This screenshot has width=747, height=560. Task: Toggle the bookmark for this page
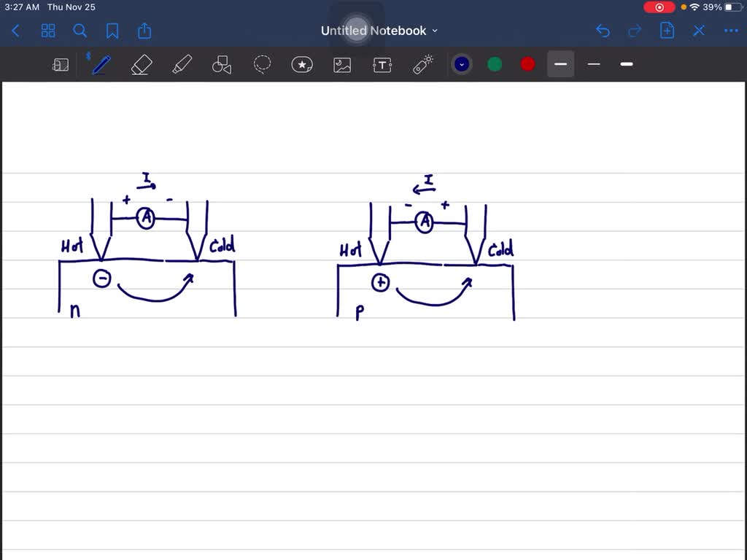[x=112, y=31]
